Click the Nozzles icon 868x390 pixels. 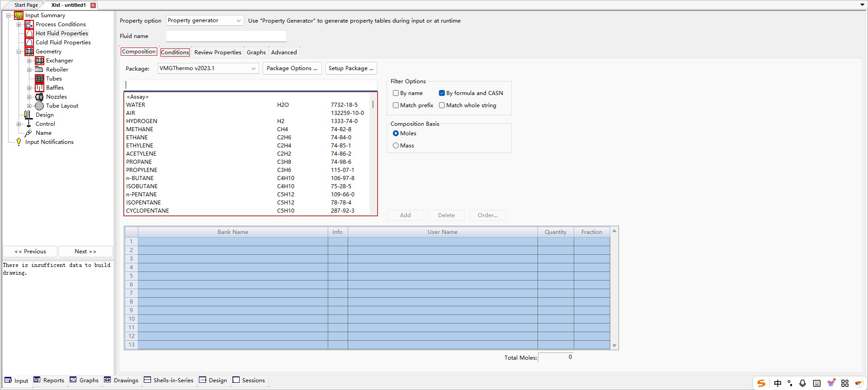[x=39, y=97]
